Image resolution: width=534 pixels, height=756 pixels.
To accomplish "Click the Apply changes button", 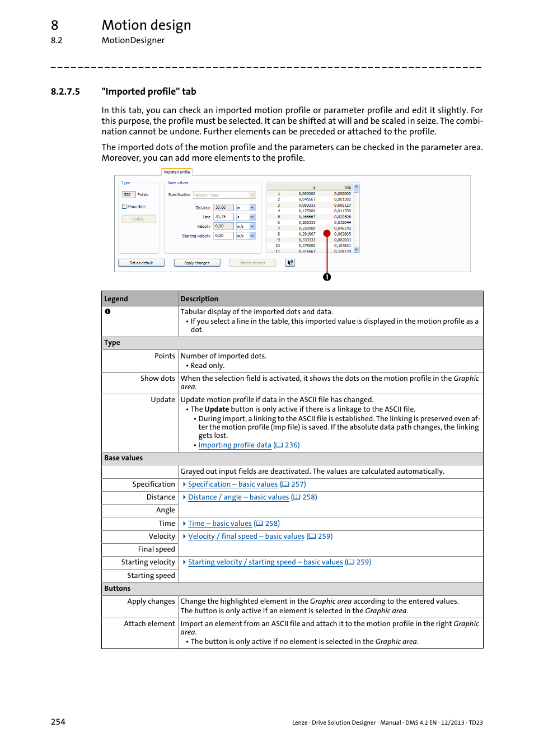I will pos(197,263).
